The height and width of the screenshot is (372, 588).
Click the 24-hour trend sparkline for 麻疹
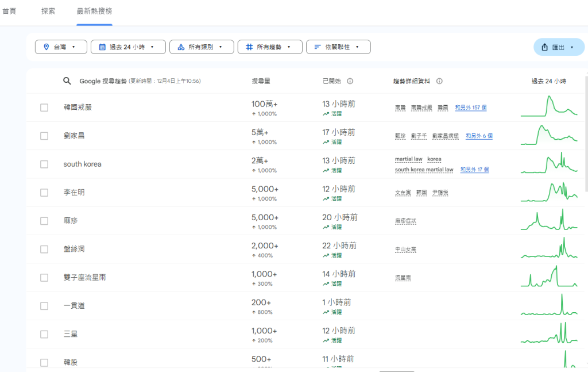549,220
